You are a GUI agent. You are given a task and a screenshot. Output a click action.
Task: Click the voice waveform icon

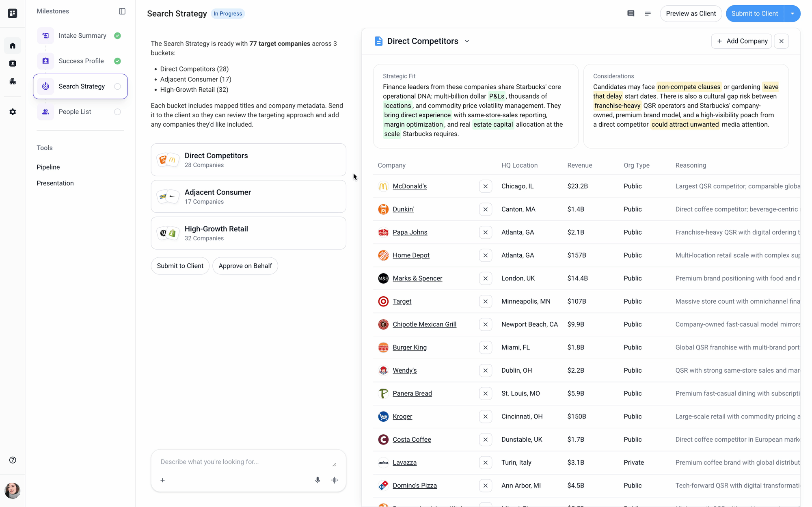pyautogui.click(x=335, y=480)
